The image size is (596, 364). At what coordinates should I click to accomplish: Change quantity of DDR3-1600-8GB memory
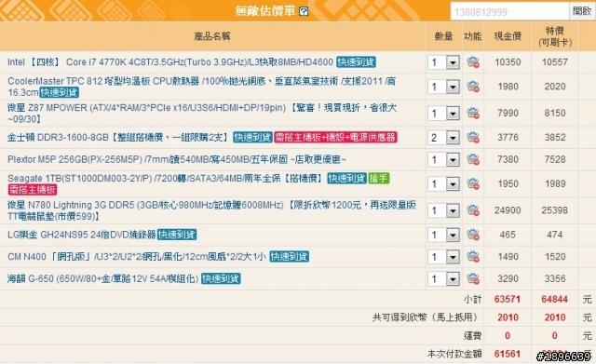point(443,138)
